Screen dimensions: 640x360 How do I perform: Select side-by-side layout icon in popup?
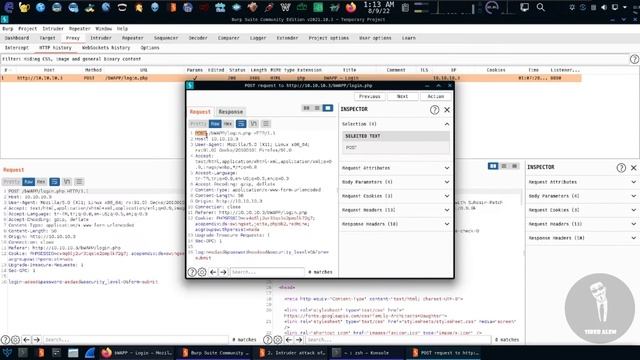coord(306,108)
